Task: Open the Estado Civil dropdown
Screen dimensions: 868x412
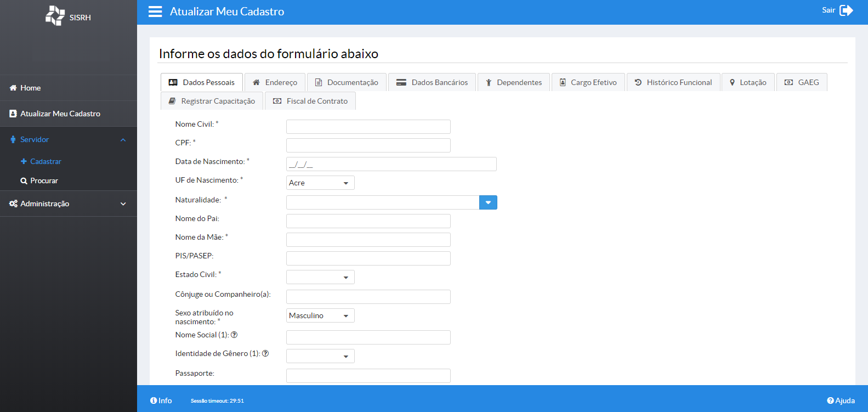Action: (320, 277)
